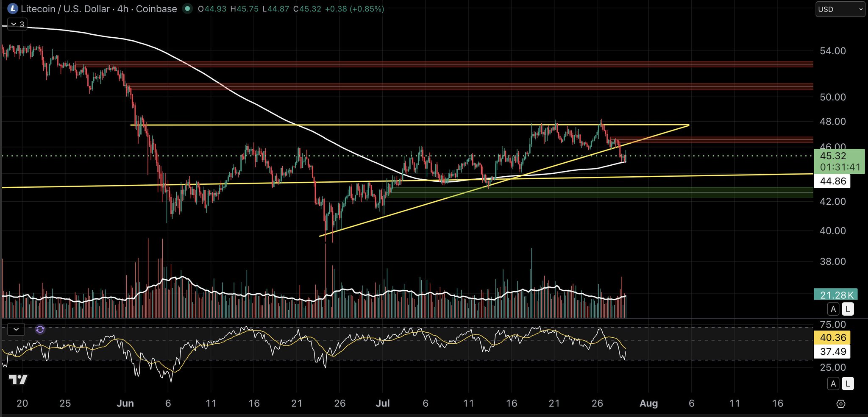Click the 50.00 price axis label
This screenshot has height=417, width=868.
point(833,97)
